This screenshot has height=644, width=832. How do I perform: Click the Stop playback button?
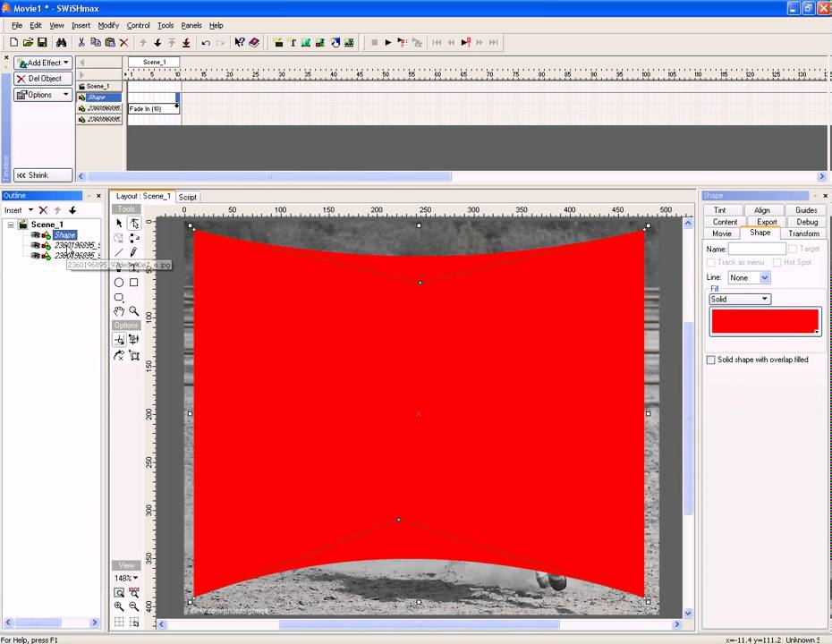click(x=374, y=42)
